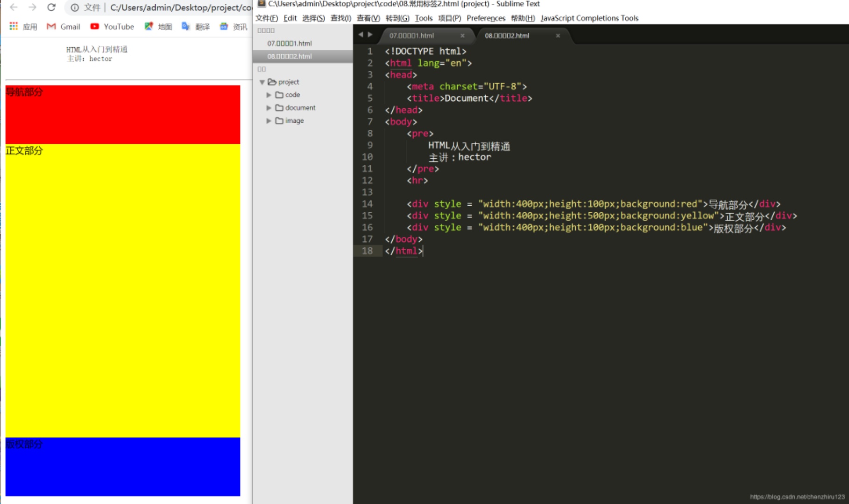This screenshot has width=849, height=504.
Task: Open the Gmail bookmark
Action: 64,27
